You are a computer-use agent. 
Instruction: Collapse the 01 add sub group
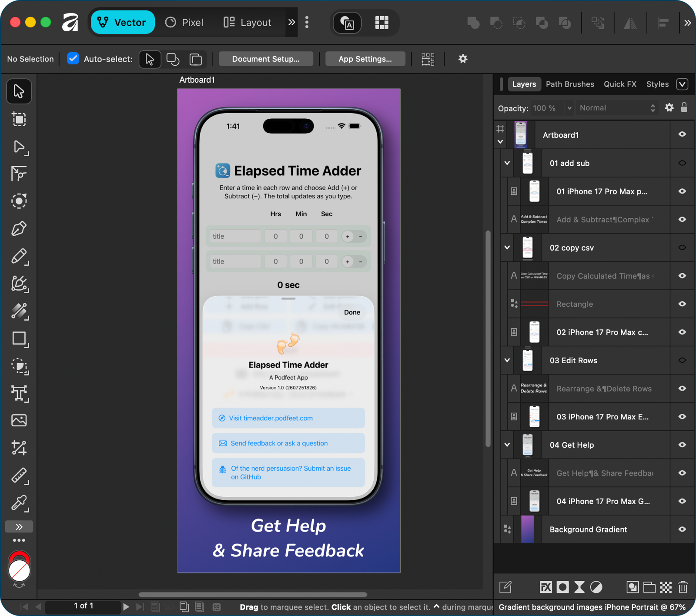tap(507, 163)
